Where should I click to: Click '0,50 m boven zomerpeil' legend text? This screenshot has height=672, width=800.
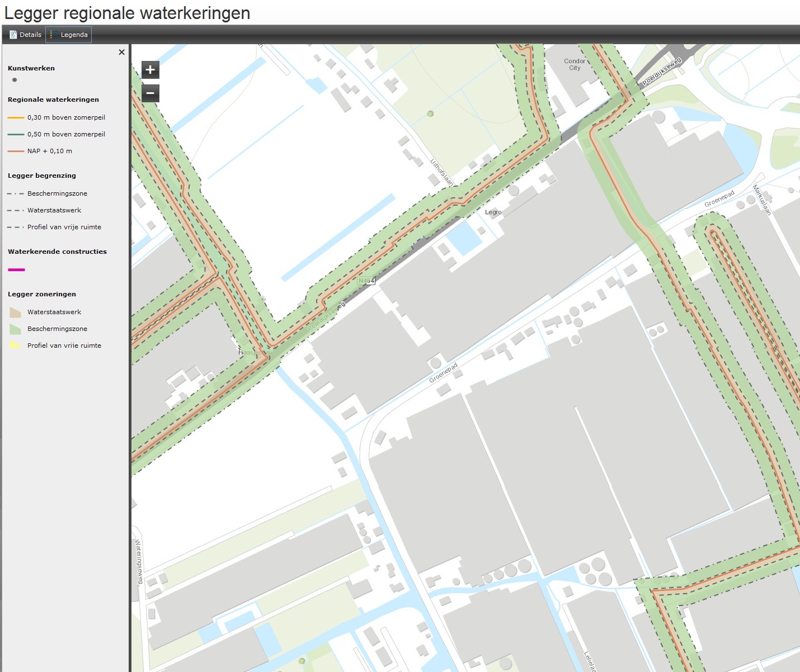click(x=66, y=135)
